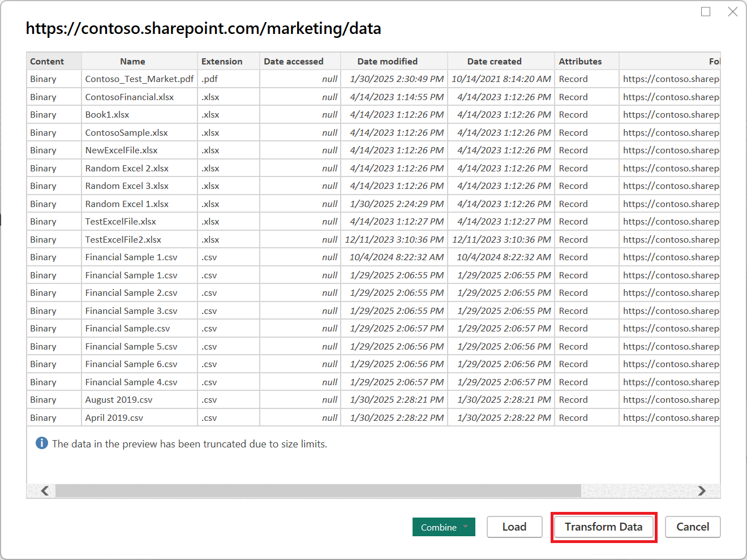Click date created 10/14/2021 8:14:20 AM
This screenshot has height=560, width=747.
(501, 79)
